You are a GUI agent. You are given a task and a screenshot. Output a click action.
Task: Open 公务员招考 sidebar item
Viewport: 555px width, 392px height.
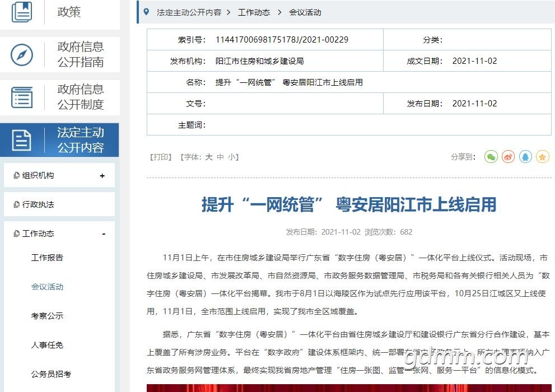click(51, 374)
